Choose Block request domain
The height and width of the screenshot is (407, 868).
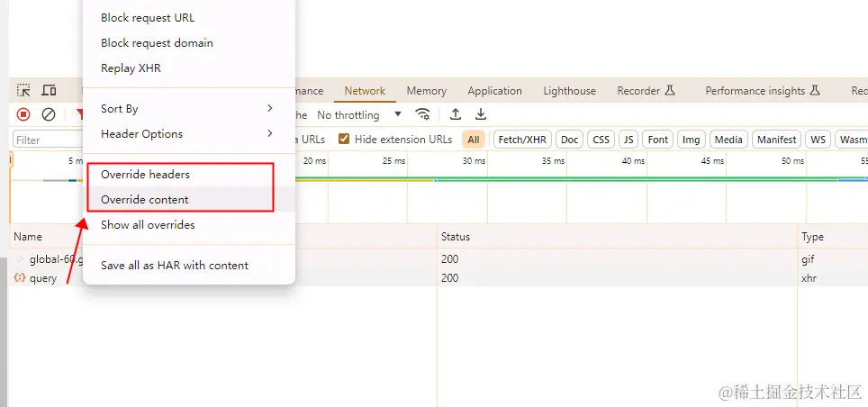pos(188,43)
